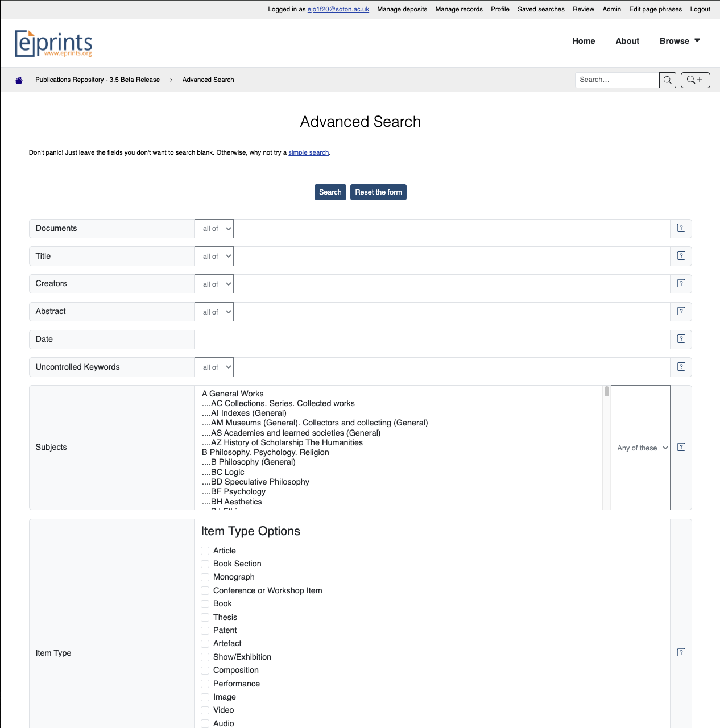Screen dimensions: 720x728
Task: Click the Search button
Action: 330,192
